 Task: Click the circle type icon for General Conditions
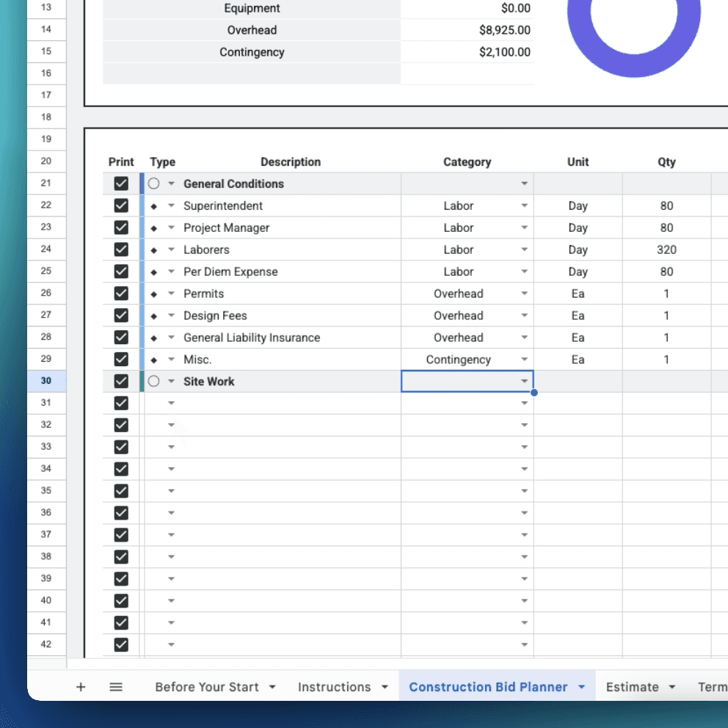[154, 183]
